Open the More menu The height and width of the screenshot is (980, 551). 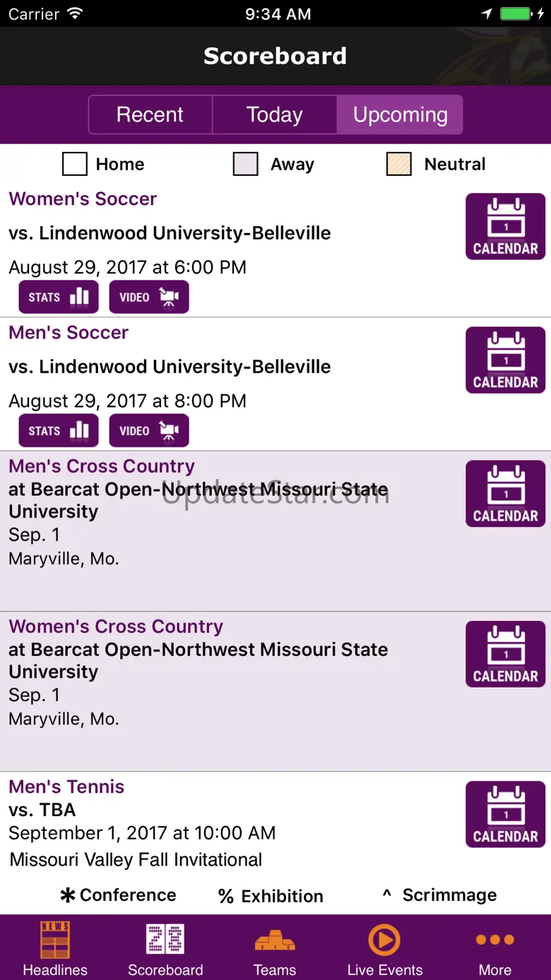tap(494, 948)
